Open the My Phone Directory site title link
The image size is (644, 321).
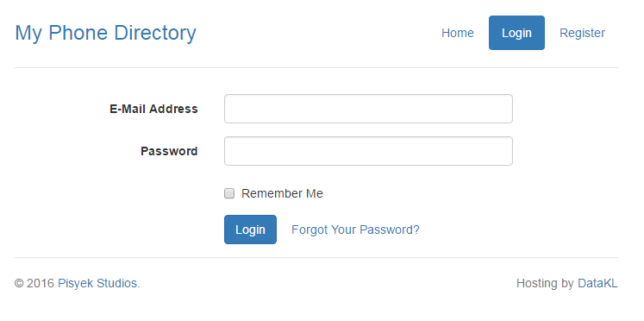coord(105,34)
